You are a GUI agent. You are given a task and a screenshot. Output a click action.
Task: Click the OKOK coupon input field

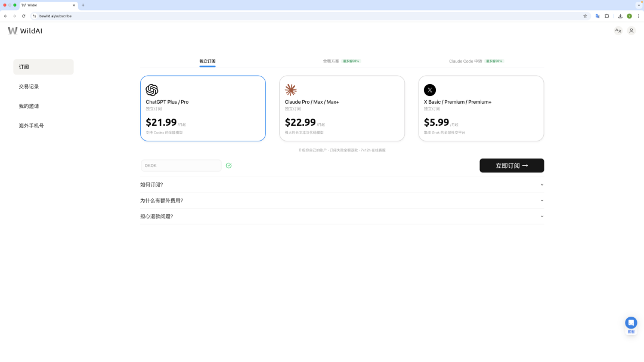point(181,166)
